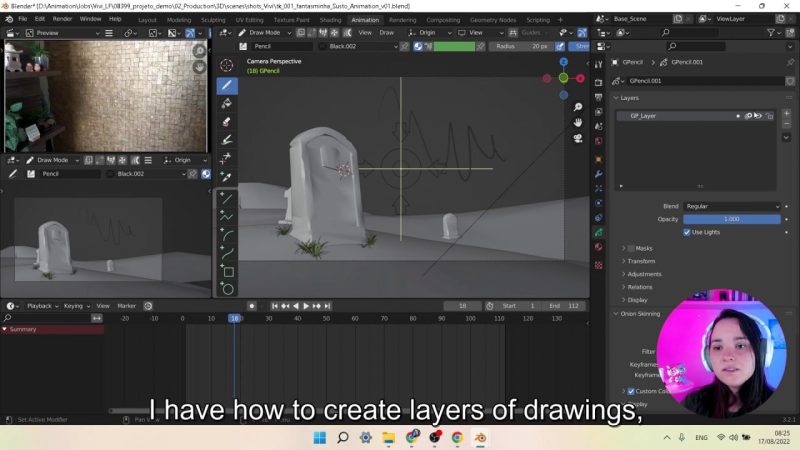Choose the Box shape drawing tool
The image size is (800, 450).
[227, 271]
